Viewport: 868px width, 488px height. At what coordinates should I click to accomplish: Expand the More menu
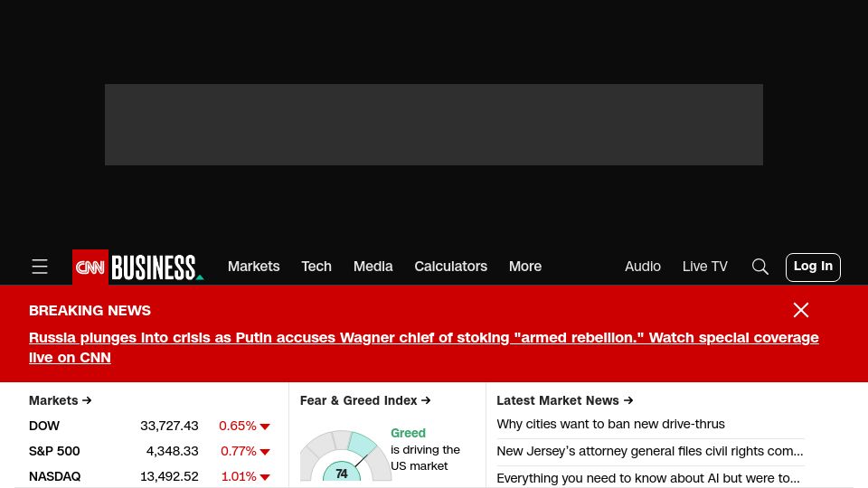point(525,266)
